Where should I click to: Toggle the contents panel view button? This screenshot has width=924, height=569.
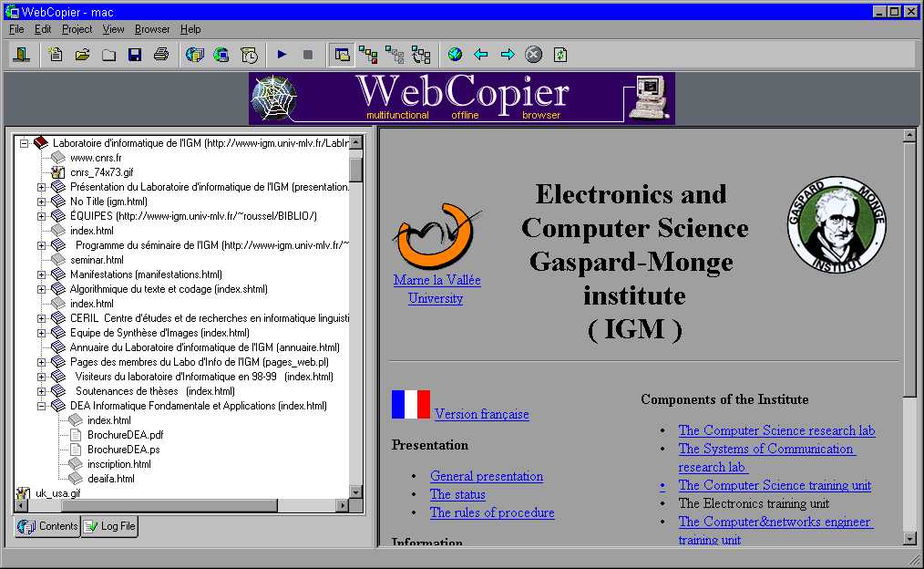pyautogui.click(x=342, y=55)
